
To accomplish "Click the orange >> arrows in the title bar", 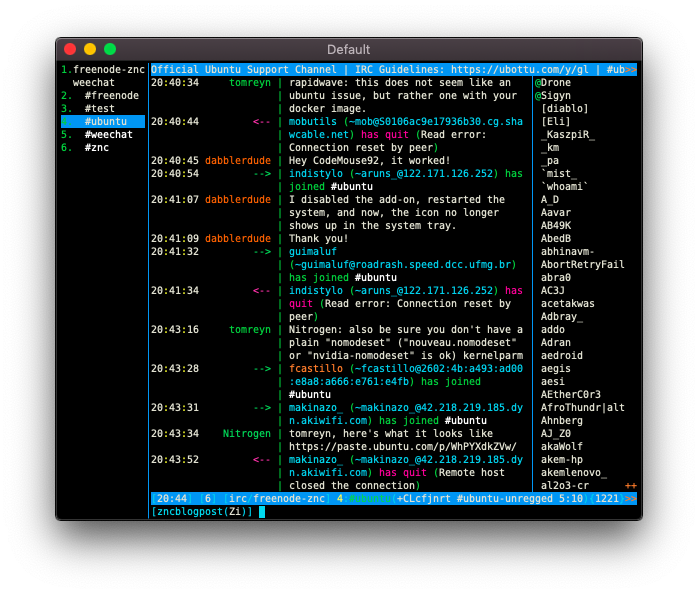I will tap(630, 69).
